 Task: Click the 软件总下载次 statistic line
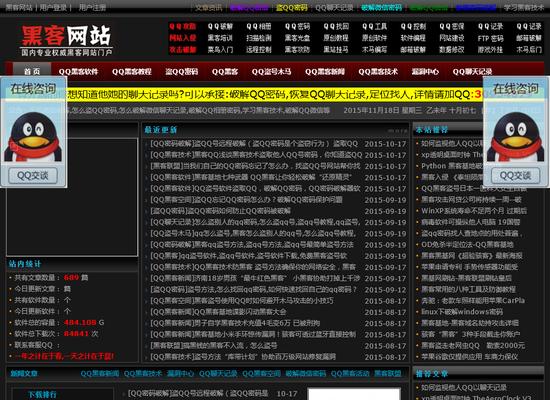56,334
